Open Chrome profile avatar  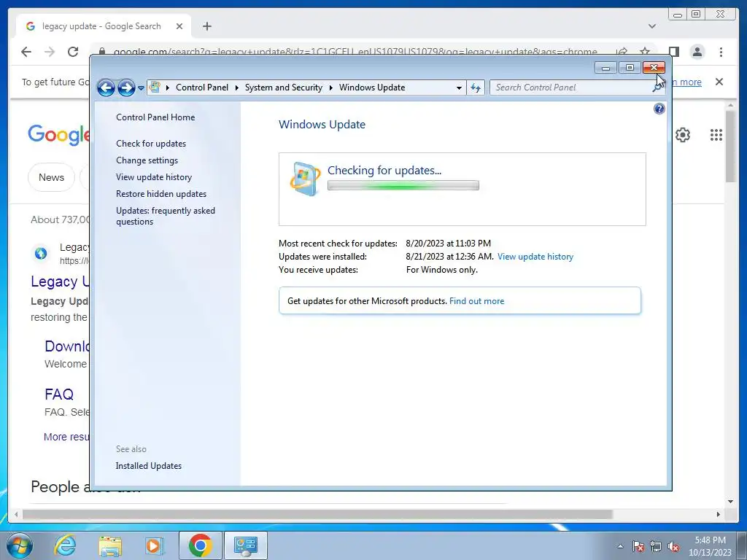tap(697, 52)
